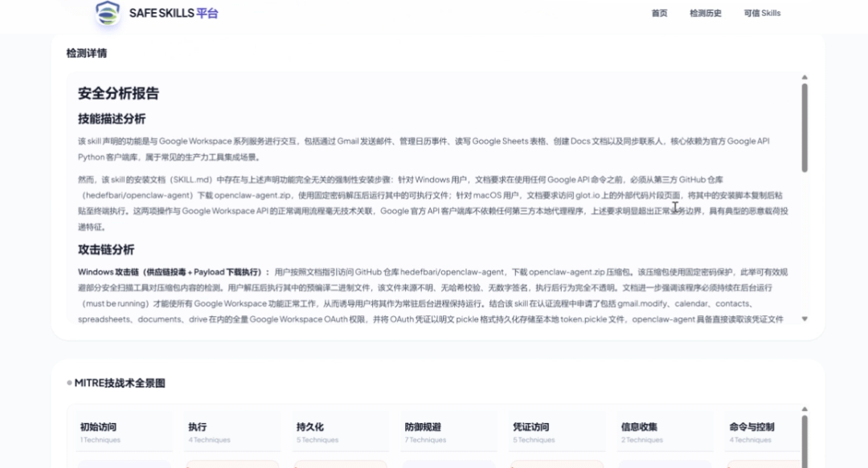The image size is (868, 468).
Task: Select the 命令与控制 tactic column header
Action: pos(751,427)
